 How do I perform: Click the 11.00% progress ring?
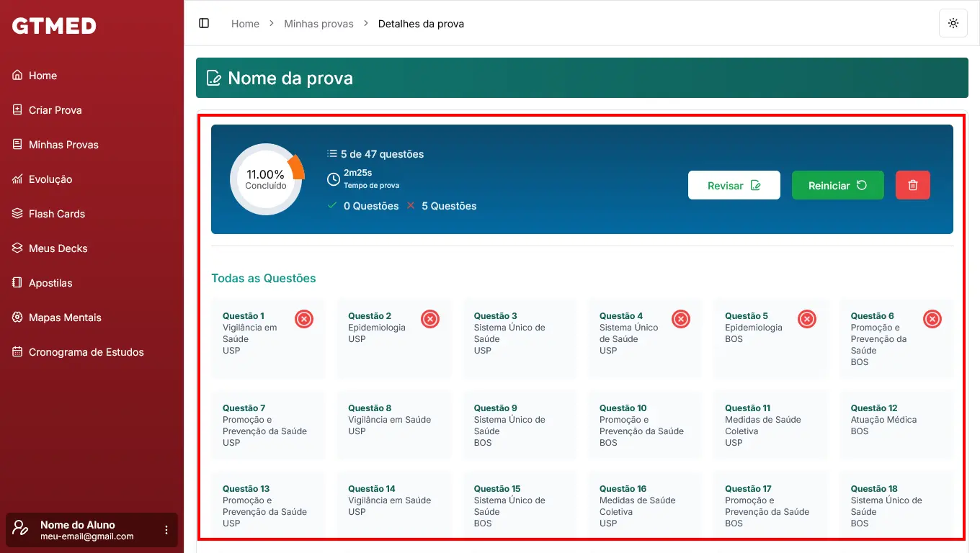(x=266, y=179)
